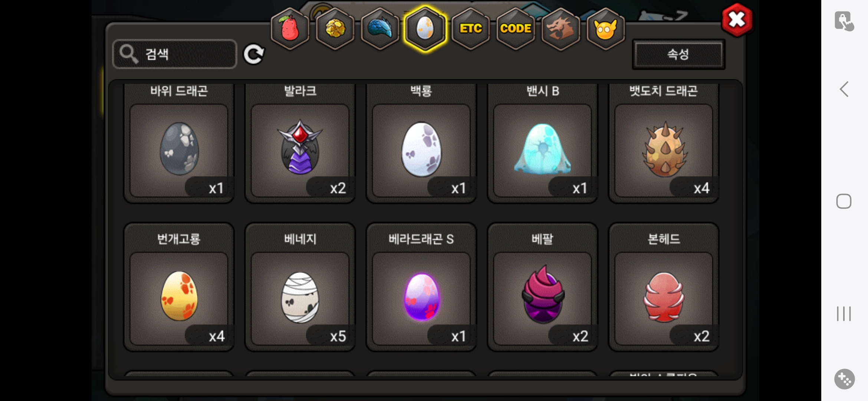868x401 pixels.
Task: Open the CODE category tab
Action: (515, 29)
